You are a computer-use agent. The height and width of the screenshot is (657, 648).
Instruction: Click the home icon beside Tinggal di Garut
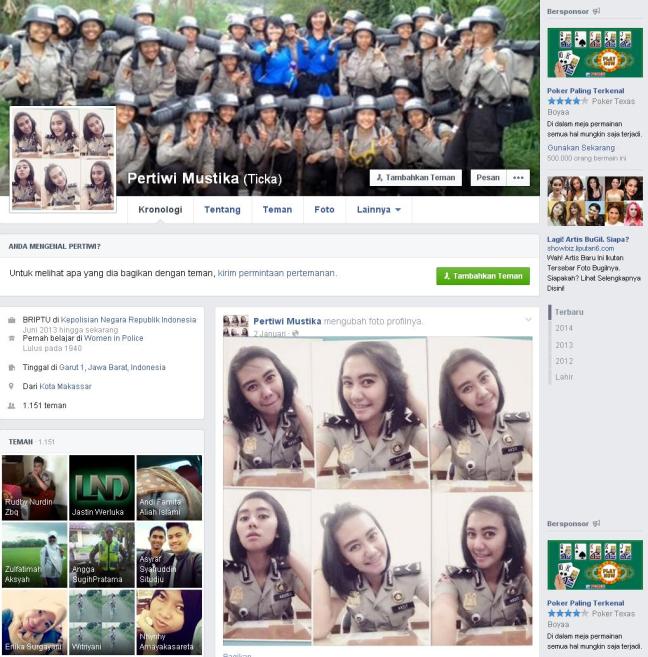pos(12,367)
